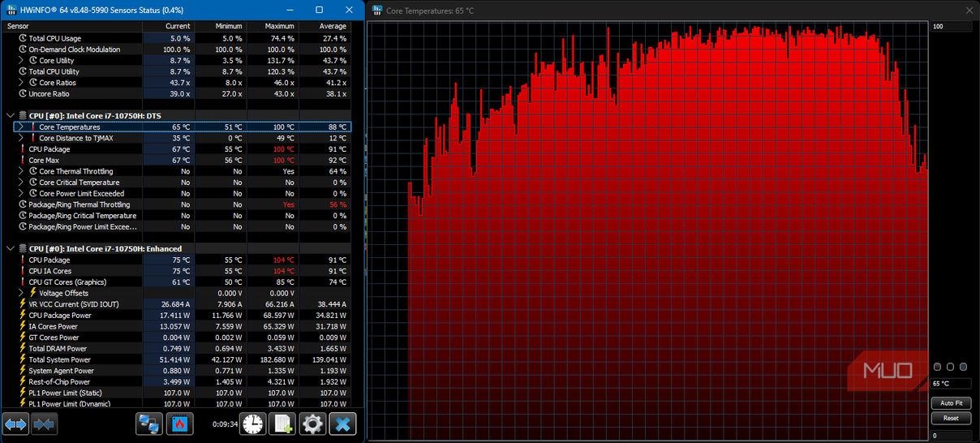The image size is (980, 443).
Task: Expand the Core Ratios row
Action: pos(22,83)
